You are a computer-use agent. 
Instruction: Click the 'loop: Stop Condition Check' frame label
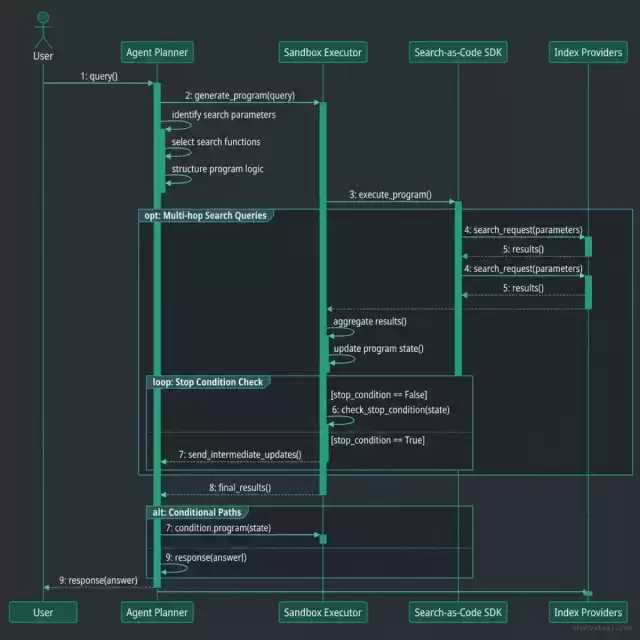click(208, 382)
